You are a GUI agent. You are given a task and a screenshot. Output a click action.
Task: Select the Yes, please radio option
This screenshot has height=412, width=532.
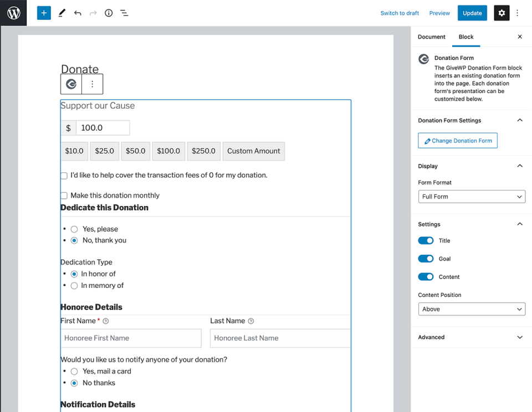[74, 229]
